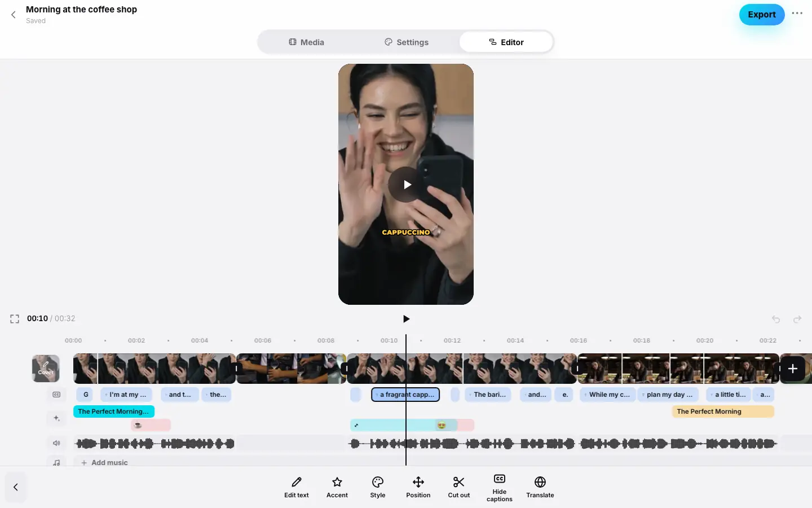The image size is (812, 508).
Task: Open the Style palette tool
Action: 378,488
